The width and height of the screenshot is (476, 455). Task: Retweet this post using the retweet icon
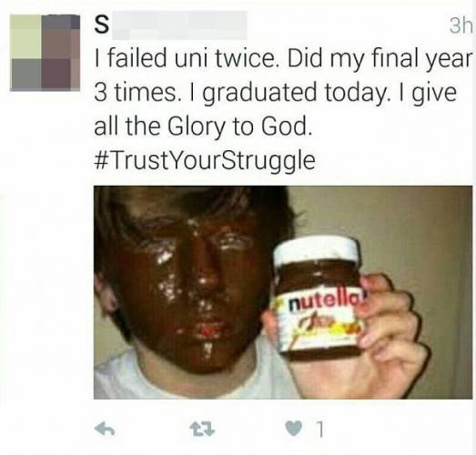point(202,430)
